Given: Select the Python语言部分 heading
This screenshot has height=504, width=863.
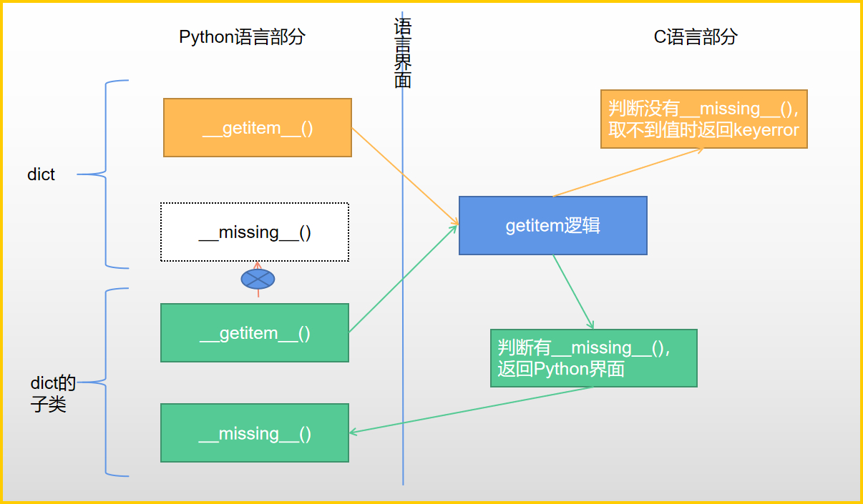Looking at the screenshot, I should pos(242,37).
